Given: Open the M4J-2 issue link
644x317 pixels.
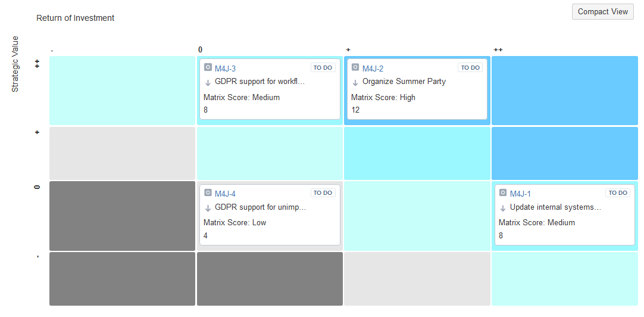Looking at the screenshot, I should coord(373,69).
